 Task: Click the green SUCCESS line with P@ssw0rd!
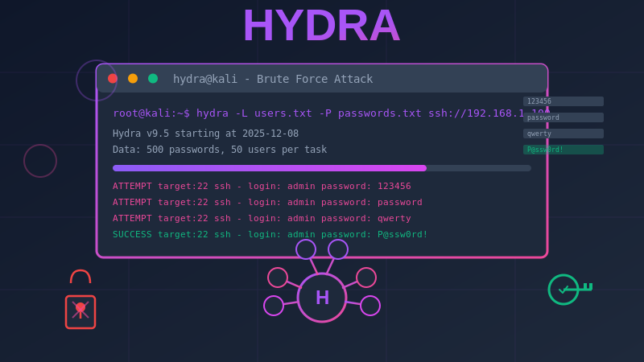[x=270, y=234]
